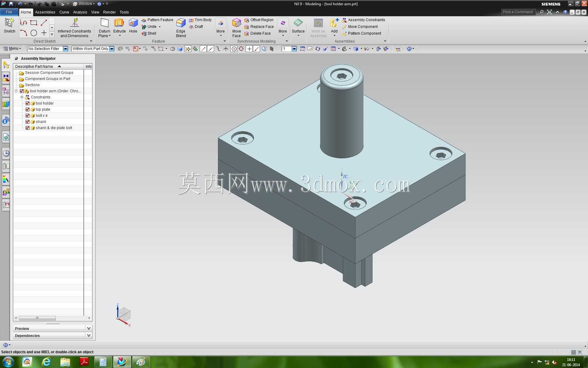Click Inferred Constraints and Dimensions
This screenshot has width=588, height=368.
[x=74, y=28]
